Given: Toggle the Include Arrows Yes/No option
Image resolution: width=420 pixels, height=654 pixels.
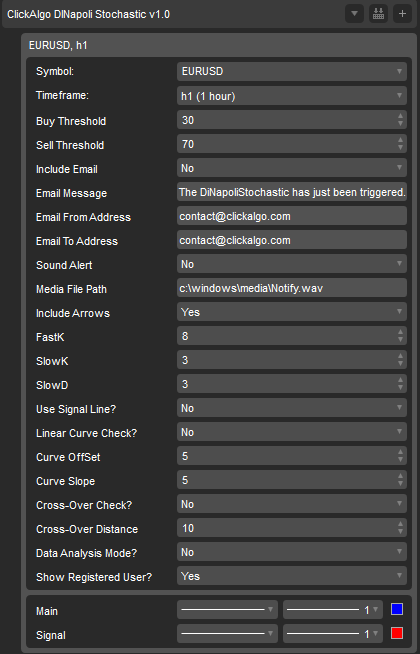Looking at the screenshot, I should pyautogui.click(x=292, y=312).
